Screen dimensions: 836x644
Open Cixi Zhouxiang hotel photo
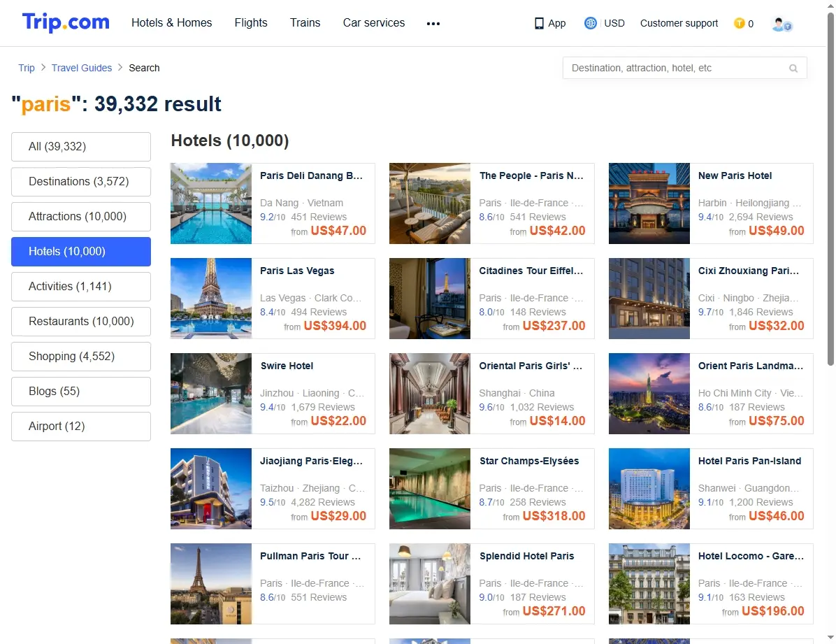pyautogui.click(x=649, y=299)
